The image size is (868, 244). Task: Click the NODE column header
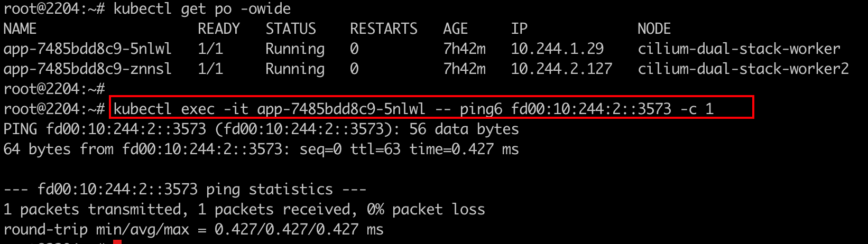654,29
